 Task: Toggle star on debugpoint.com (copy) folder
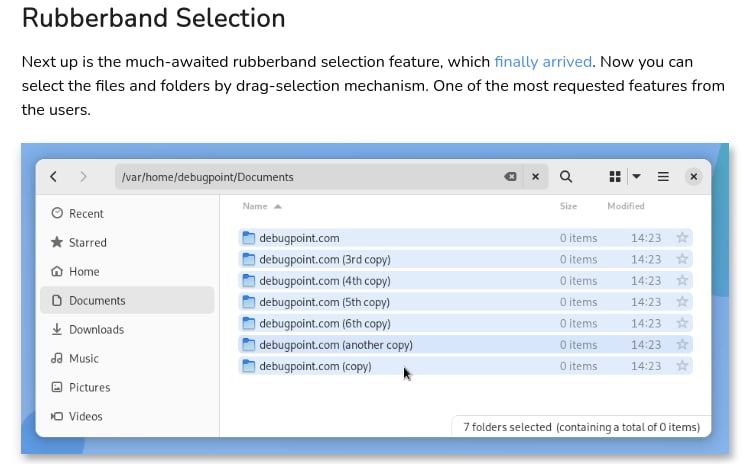pyautogui.click(x=682, y=366)
